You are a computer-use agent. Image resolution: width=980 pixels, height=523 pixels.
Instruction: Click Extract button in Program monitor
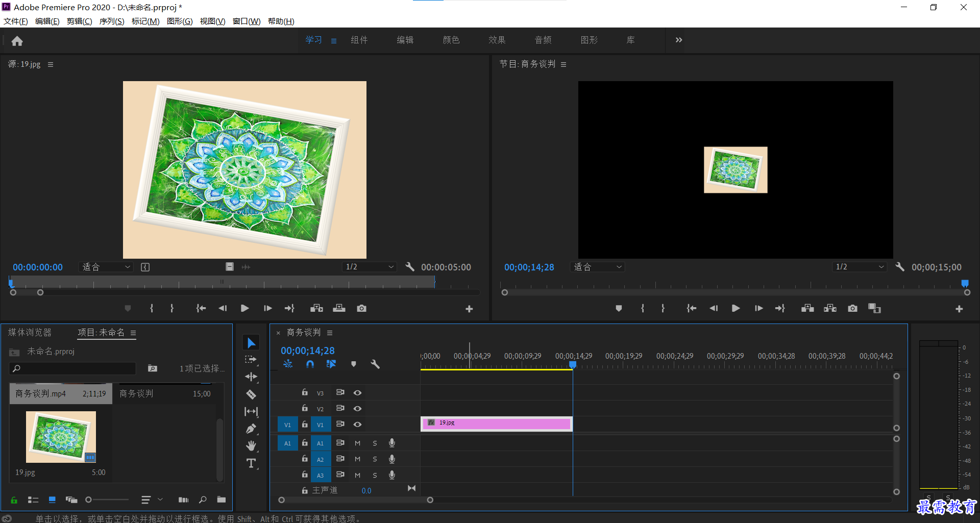click(830, 308)
